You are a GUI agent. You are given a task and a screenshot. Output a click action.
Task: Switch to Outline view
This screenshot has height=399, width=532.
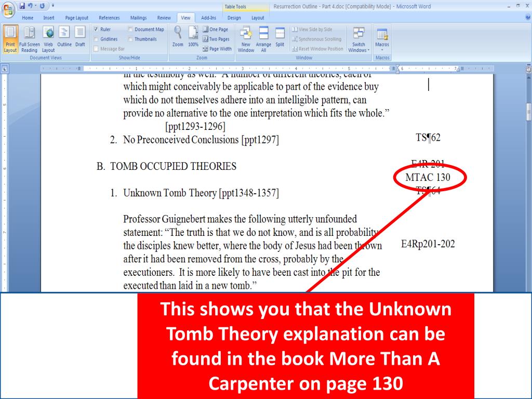(64, 37)
